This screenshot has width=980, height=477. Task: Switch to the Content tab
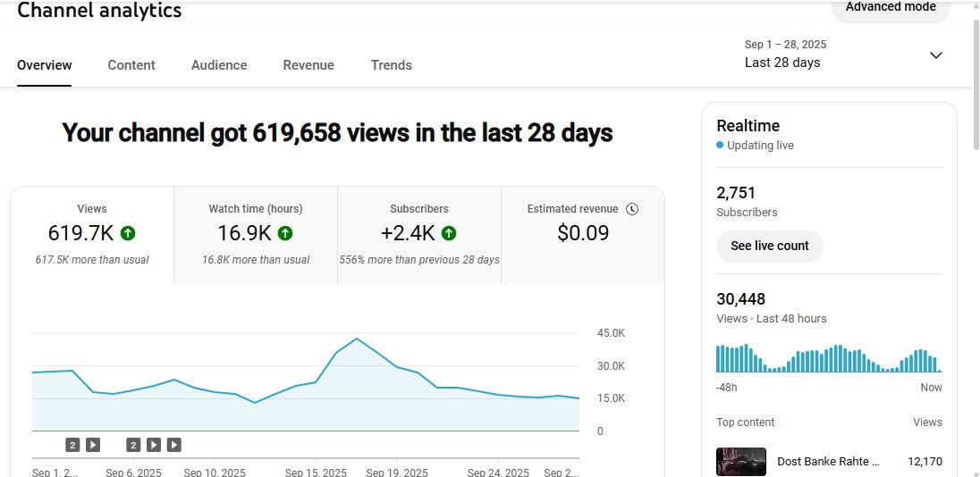tap(131, 65)
